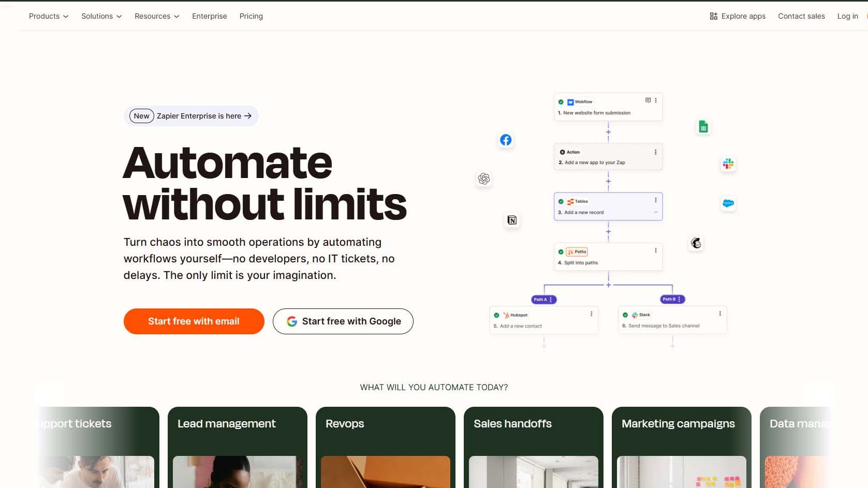Open the Sales handoffs card

[534, 447]
